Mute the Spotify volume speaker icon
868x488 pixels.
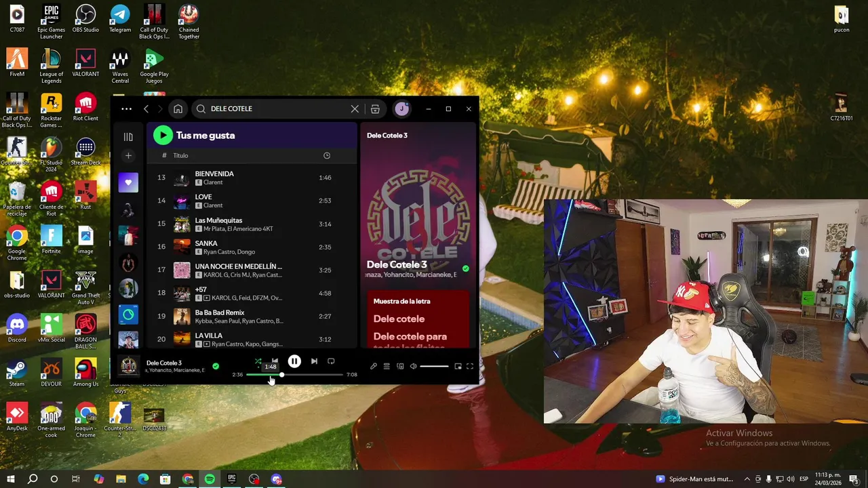click(x=413, y=366)
